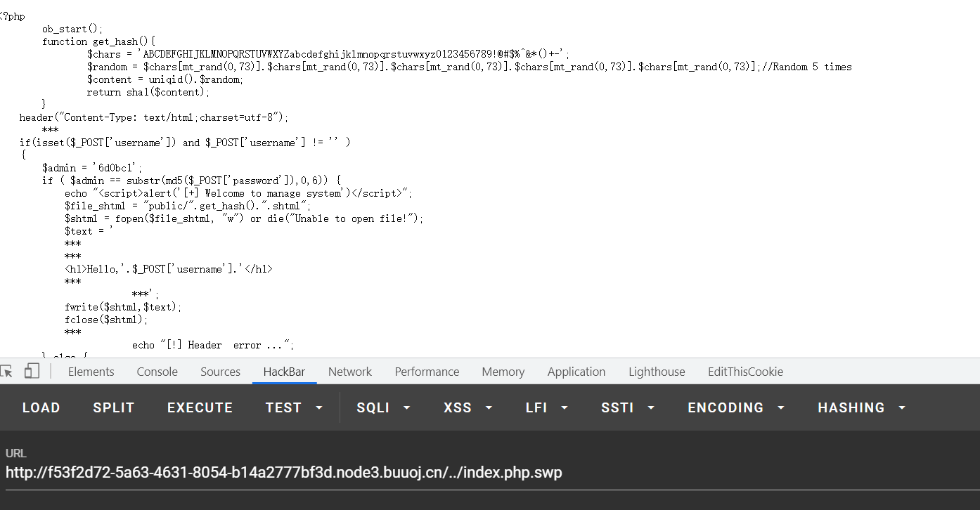Screen dimensions: 980x510
Task: Switch to the Console tab
Action: tap(157, 372)
